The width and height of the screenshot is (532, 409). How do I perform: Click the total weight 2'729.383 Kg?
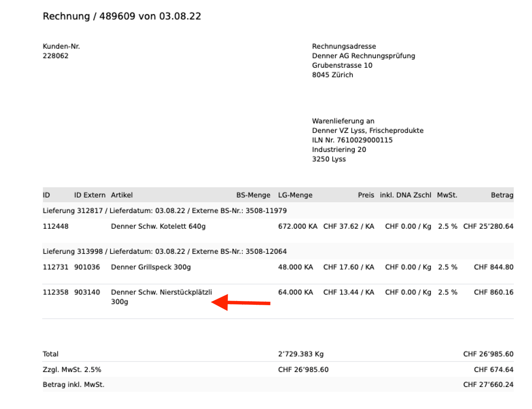[301, 354]
